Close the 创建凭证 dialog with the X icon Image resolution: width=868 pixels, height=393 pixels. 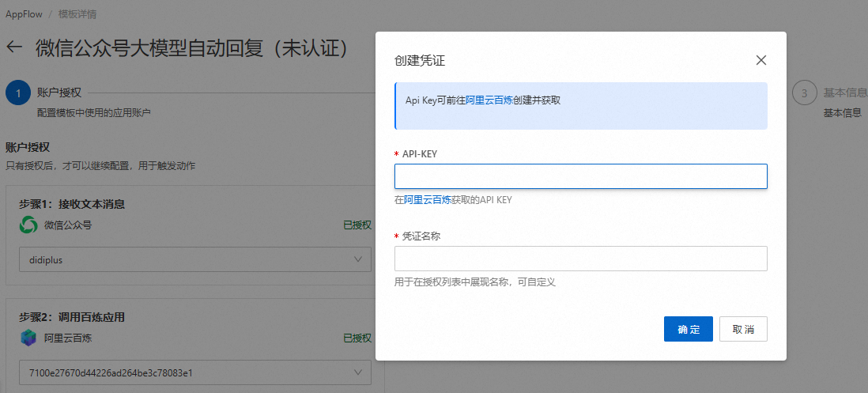coord(761,60)
